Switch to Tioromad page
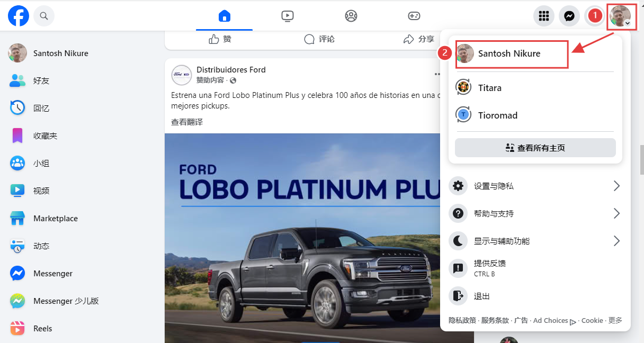The height and width of the screenshot is (343, 644). click(x=535, y=115)
